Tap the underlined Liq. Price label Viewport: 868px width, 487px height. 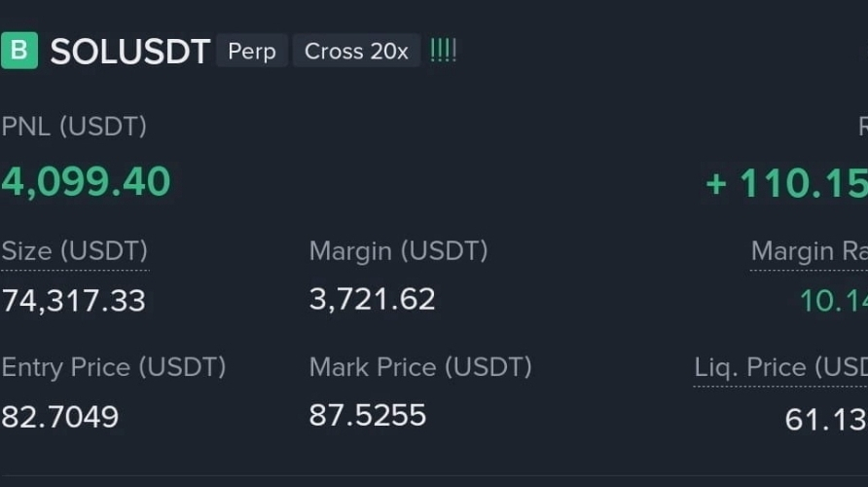click(x=780, y=368)
